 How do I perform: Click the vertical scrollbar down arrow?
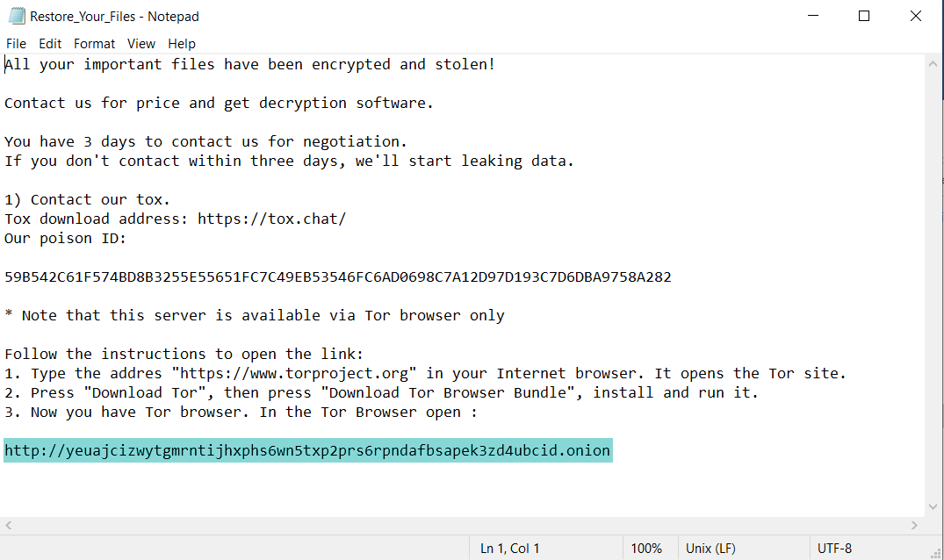[x=934, y=507]
